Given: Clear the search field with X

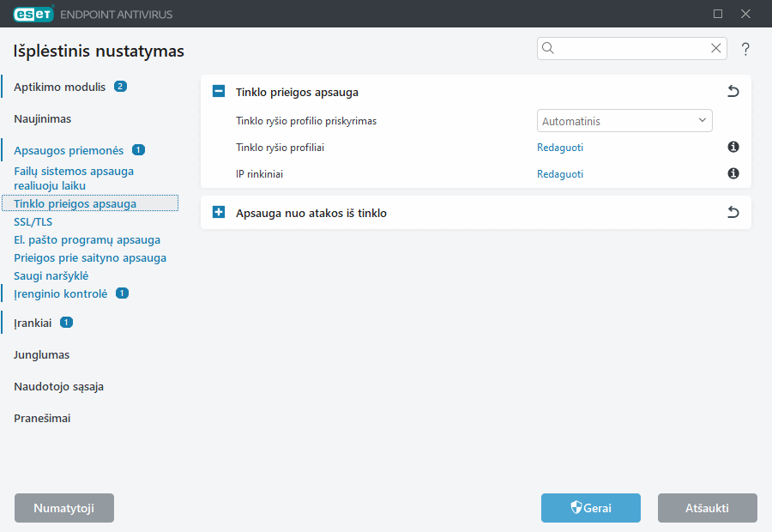Looking at the screenshot, I should tap(716, 48).
